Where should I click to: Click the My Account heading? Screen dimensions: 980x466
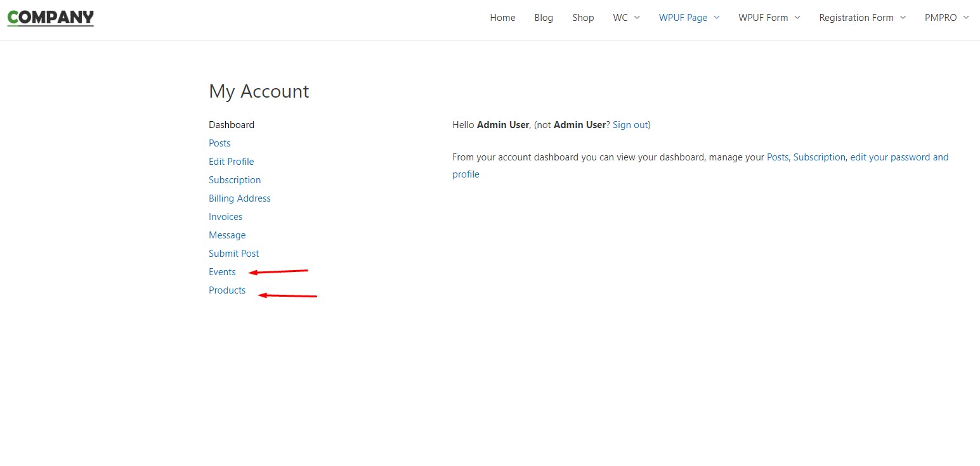(259, 91)
